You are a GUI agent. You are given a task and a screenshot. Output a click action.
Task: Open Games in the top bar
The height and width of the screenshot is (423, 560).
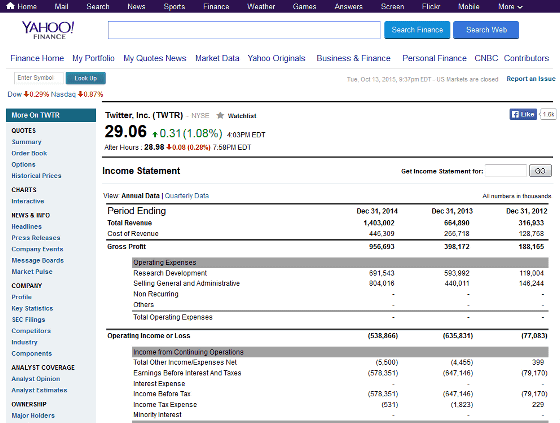(x=304, y=6)
